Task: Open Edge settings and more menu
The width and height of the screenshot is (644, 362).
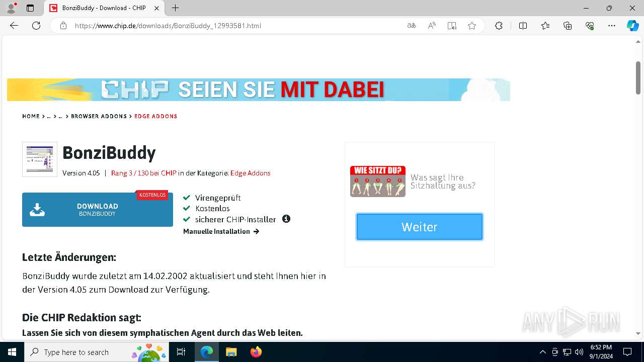Action: tap(612, 26)
